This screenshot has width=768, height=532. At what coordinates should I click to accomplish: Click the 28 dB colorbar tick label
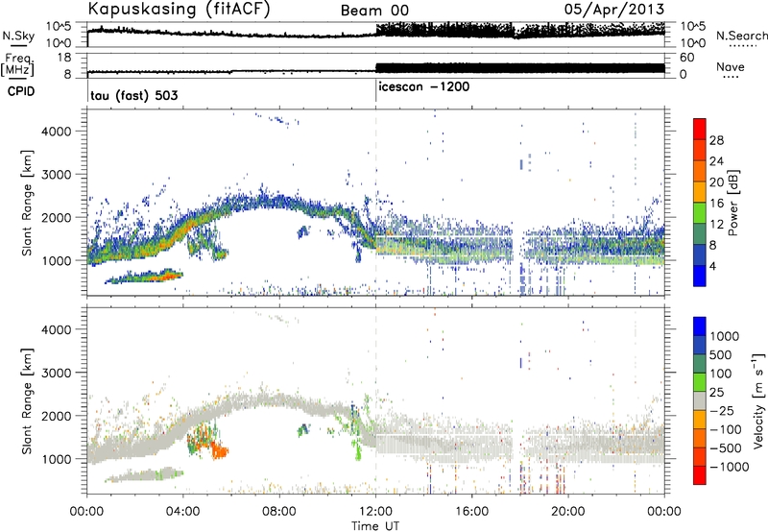pyautogui.click(x=716, y=140)
